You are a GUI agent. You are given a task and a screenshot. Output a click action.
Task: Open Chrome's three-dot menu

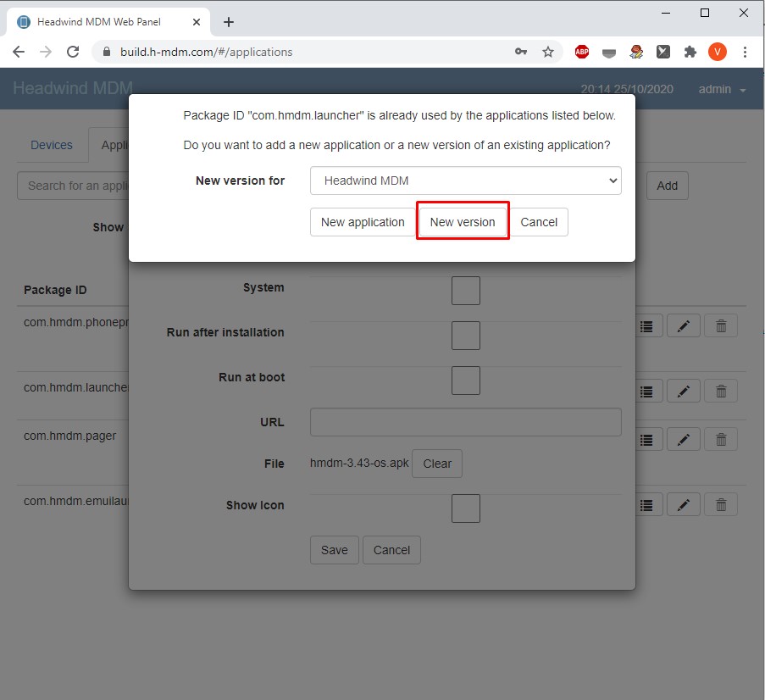point(746,52)
